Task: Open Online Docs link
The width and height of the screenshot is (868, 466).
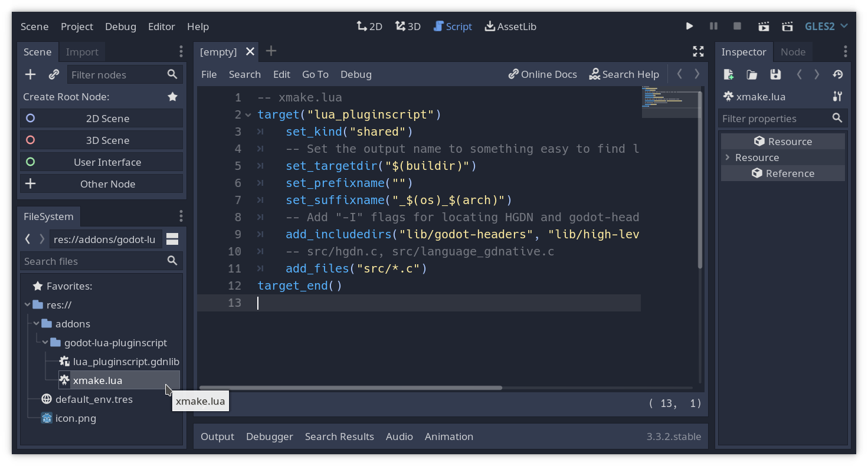Action: click(543, 74)
